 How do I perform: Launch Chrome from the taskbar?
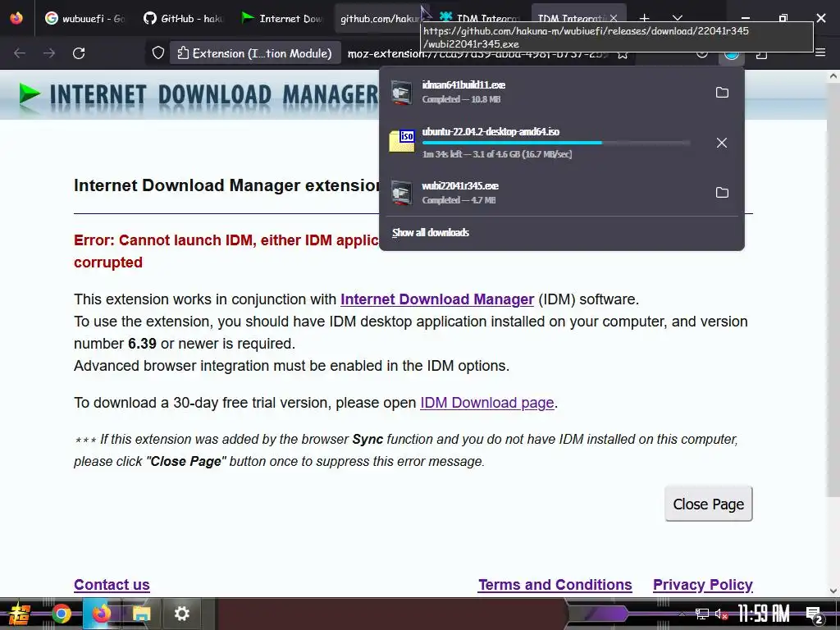[x=61, y=614]
